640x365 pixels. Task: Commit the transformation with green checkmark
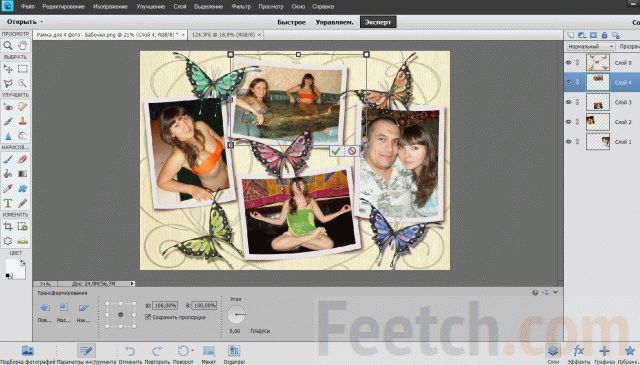[336, 151]
